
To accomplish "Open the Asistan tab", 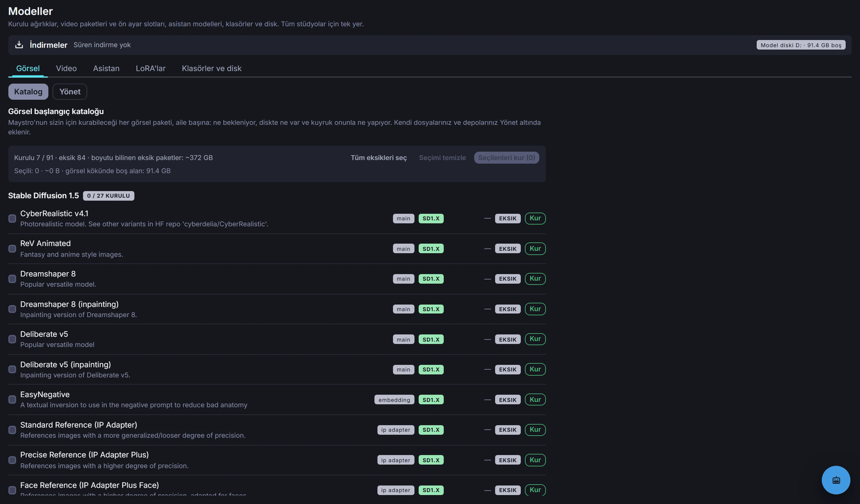I will pyautogui.click(x=106, y=68).
